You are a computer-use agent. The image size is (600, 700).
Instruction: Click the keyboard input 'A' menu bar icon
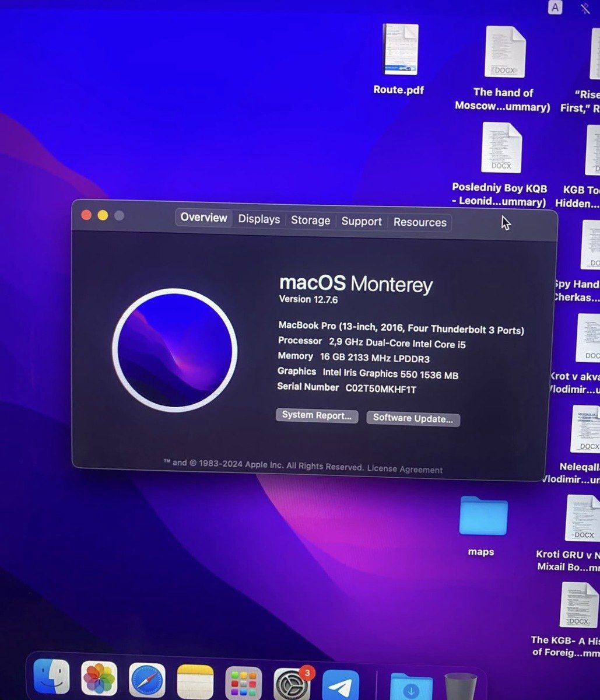[x=556, y=7]
